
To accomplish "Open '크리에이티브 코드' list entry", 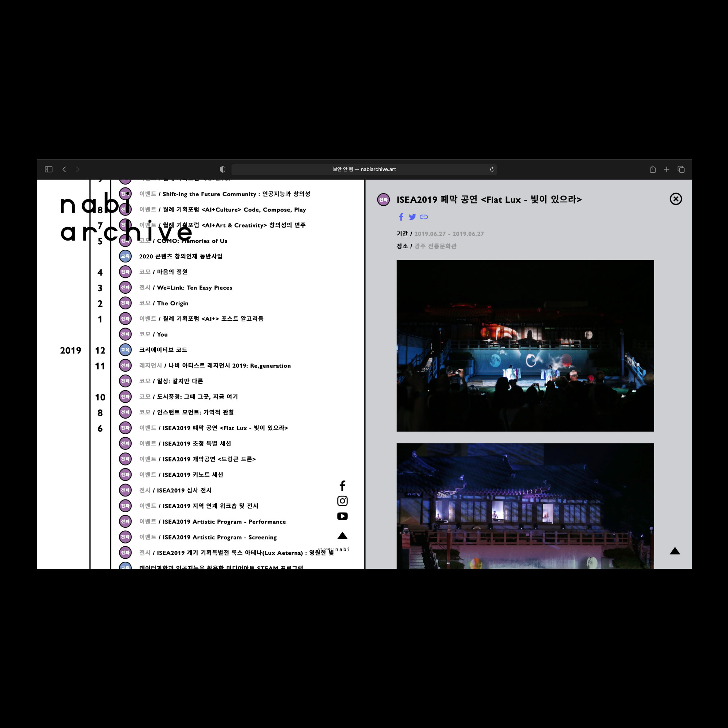I will coord(163,350).
